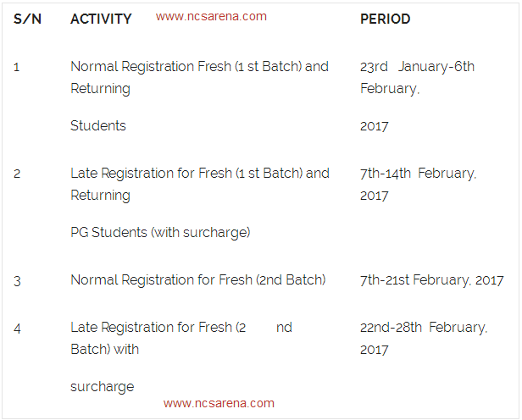Click serial number 4 in the table
This screenshot has height=420, width=522.
(17, 328)
